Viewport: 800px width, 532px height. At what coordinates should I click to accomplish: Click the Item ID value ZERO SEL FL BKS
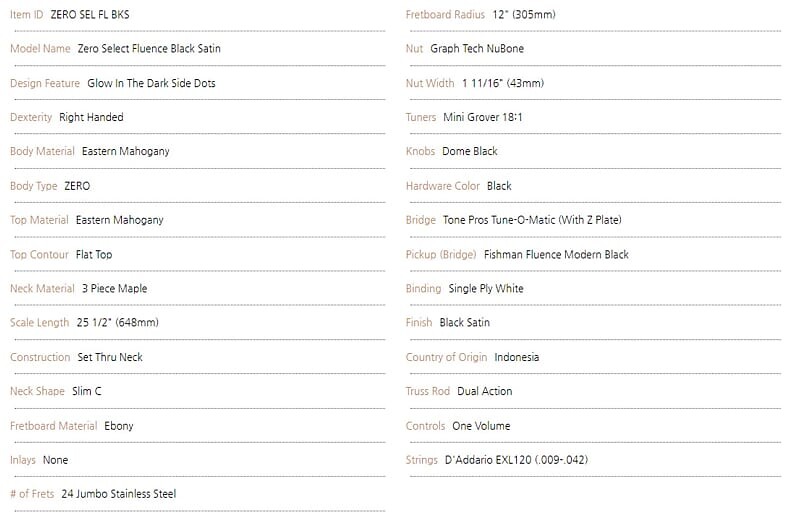click(x=89, y=15)
